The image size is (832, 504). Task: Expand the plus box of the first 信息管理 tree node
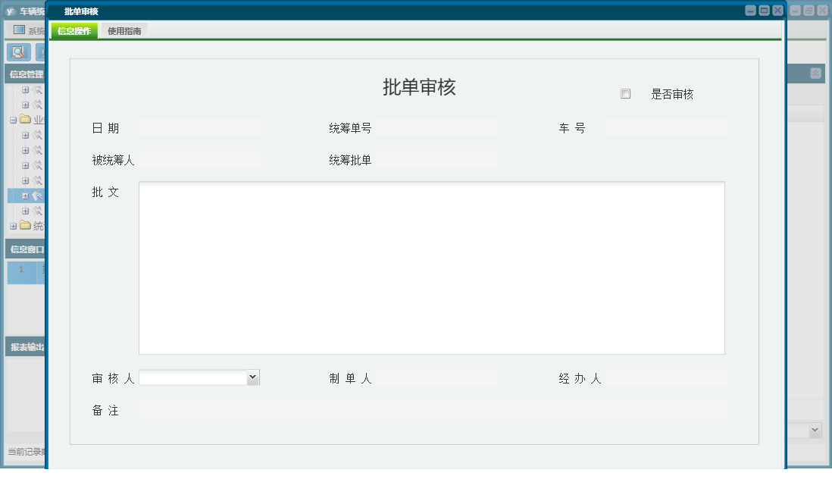[x=25, y=88]
